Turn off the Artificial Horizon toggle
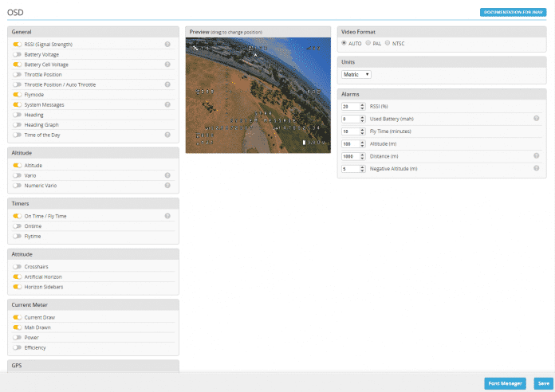 [x=18, y=276]
